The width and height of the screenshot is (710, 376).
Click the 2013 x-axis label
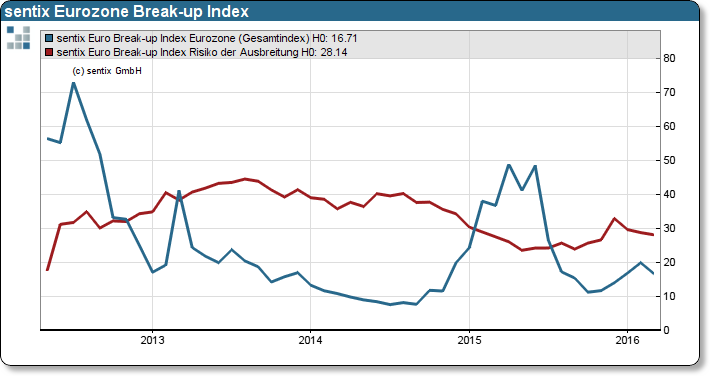(153, 340)
